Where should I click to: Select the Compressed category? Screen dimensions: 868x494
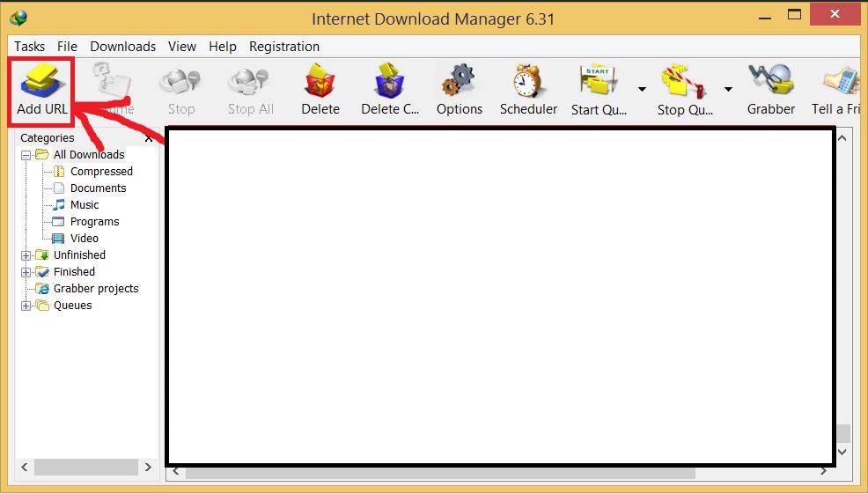pos(101,171)
